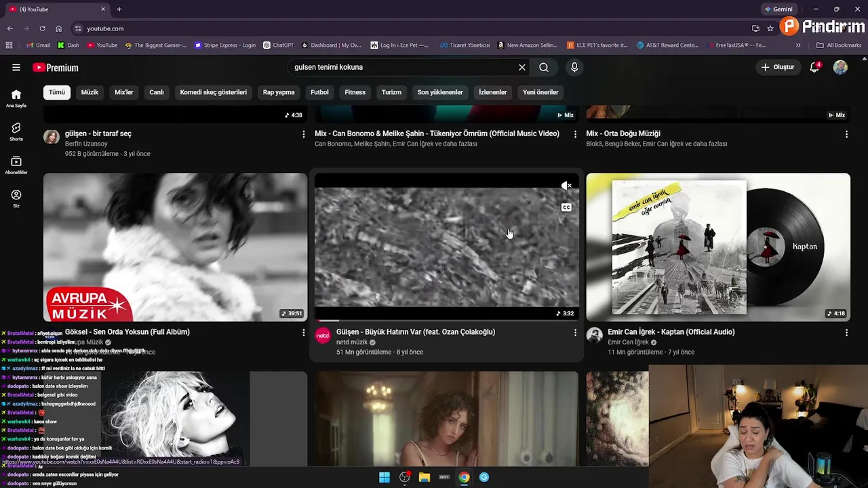
Task: Select the Tümü filter chip
Action: coord(57,92)
